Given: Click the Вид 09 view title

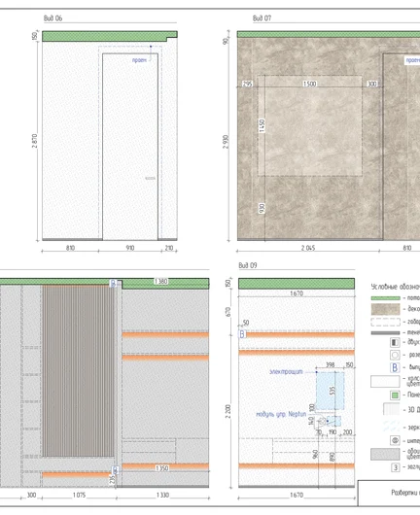Looking at the screenshot, I should click(248, 265).
